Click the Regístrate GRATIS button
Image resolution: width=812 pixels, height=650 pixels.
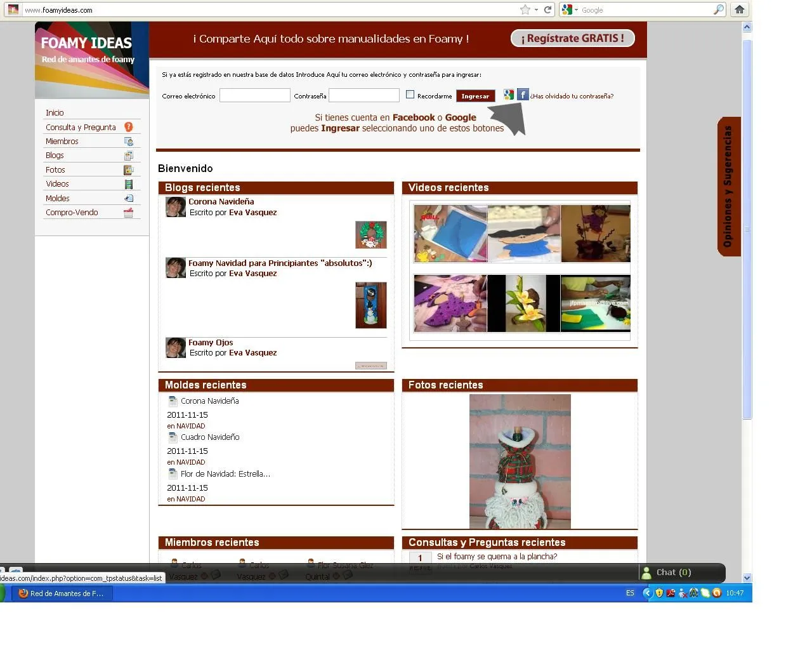point(572,39)
